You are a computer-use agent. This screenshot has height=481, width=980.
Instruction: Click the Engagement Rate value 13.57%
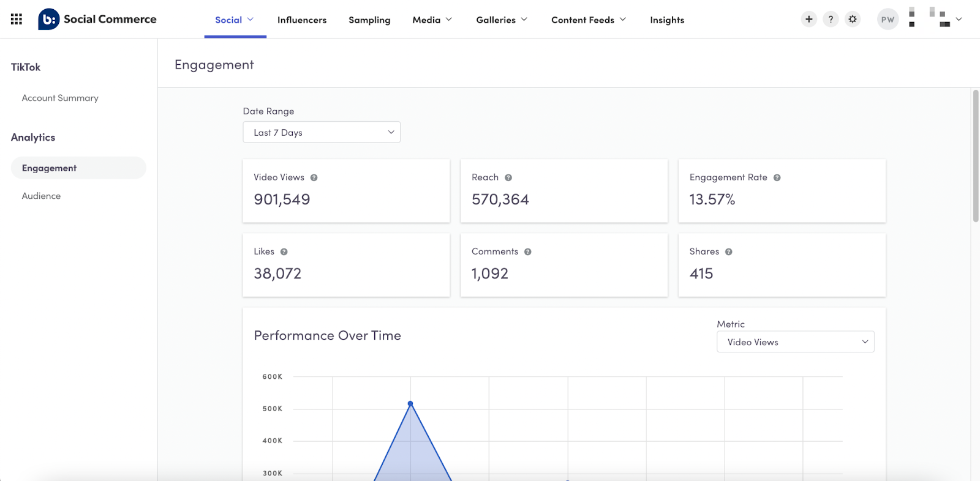[712, 199]
